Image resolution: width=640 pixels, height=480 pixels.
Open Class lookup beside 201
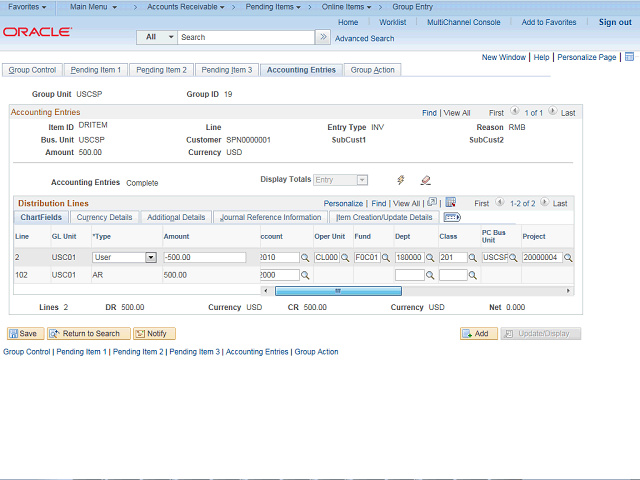click(x=472, y=258)
